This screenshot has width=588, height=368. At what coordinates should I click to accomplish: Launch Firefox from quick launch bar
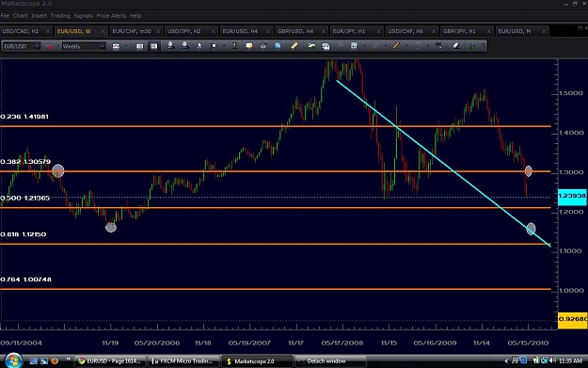[x=55, y=360]
